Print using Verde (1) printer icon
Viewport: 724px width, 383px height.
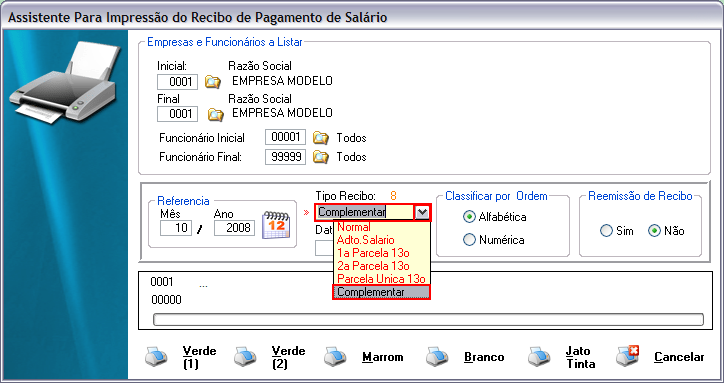[x=157, y=357]
